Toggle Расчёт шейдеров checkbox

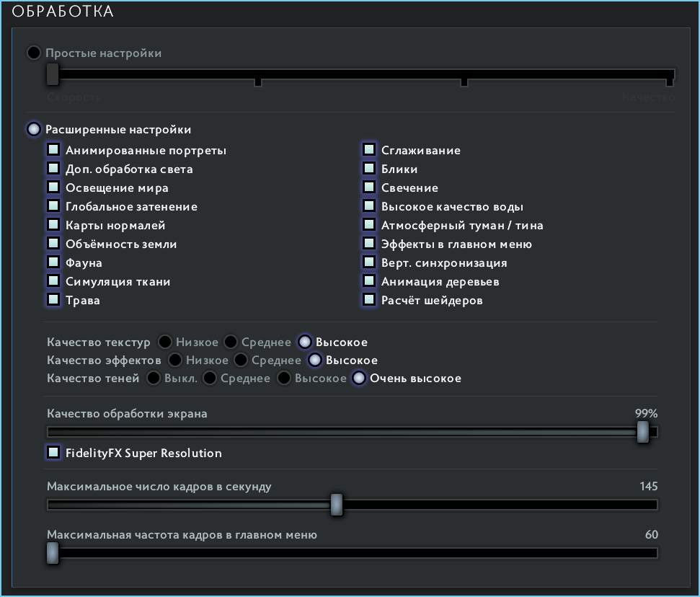pos(369,300)
